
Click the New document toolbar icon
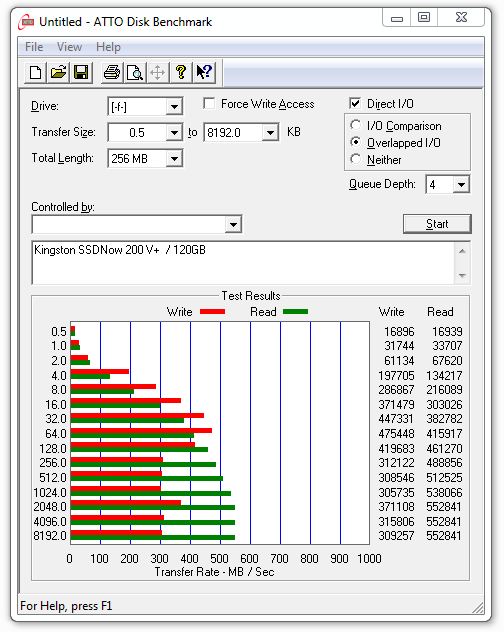(x=35, y=73)
